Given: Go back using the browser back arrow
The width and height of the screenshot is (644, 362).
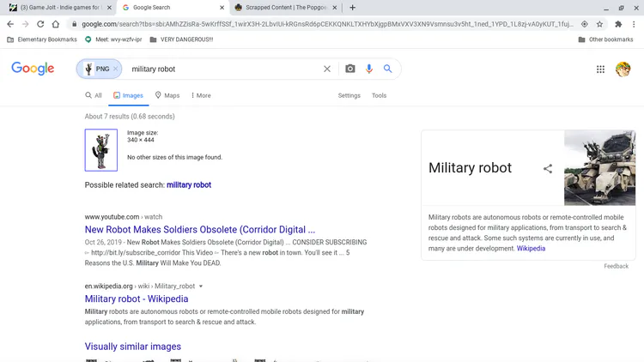Looking at the screenshot, I should click(x=10, y=24).
